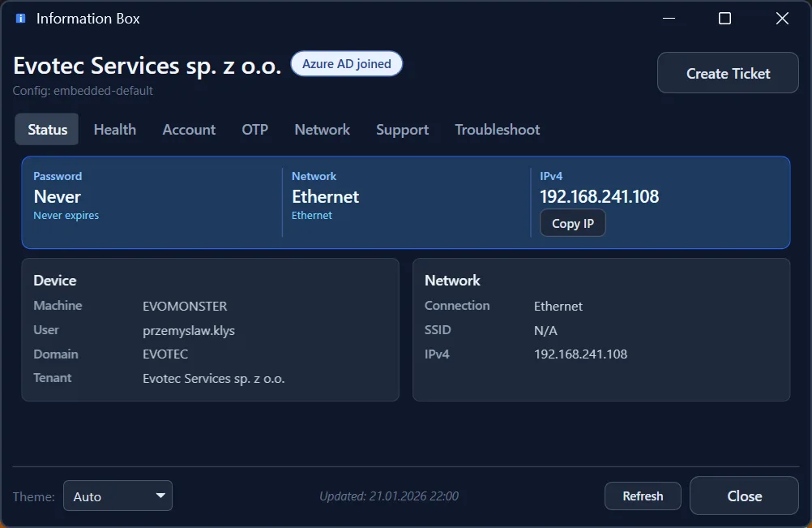Click the Never expires password text

(66, 215)
